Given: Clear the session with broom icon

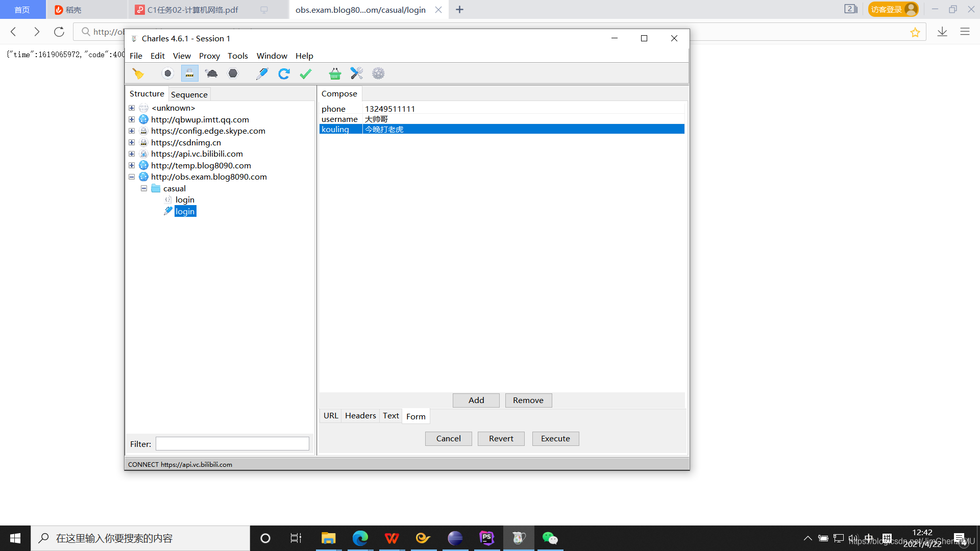Looking at the screenshot, I should [138, 73].
